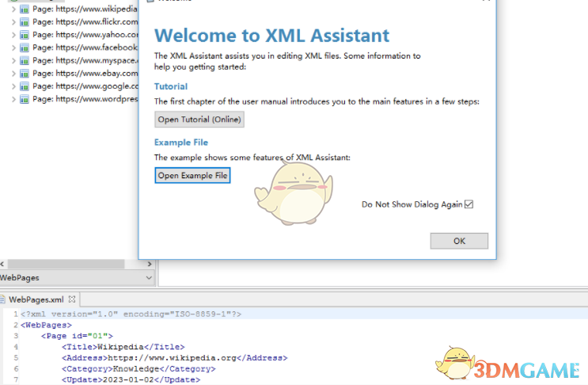Screen dimensions: 588x385
Task: Expand the yahoo Page tree node
Action: (x=13, y=35)
